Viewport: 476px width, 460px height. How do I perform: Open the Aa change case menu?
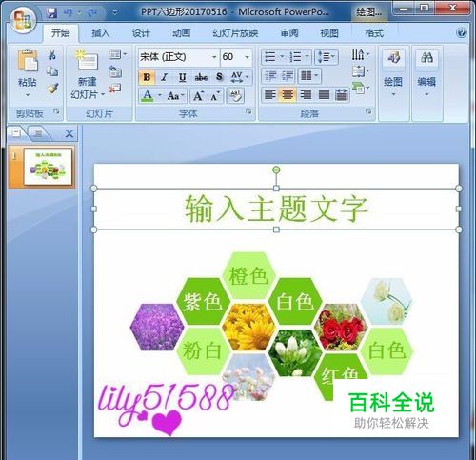tap(175, 95)
